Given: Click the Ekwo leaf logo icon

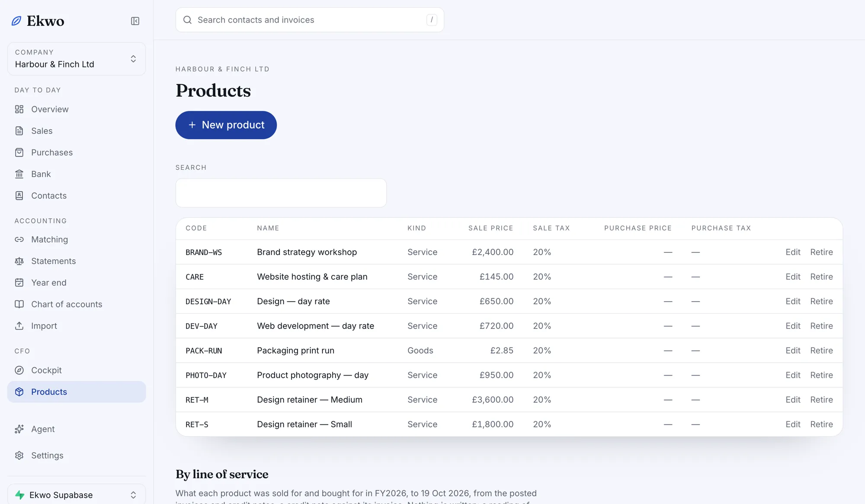Looking at the screenshot, I should (x=16, y=21).
